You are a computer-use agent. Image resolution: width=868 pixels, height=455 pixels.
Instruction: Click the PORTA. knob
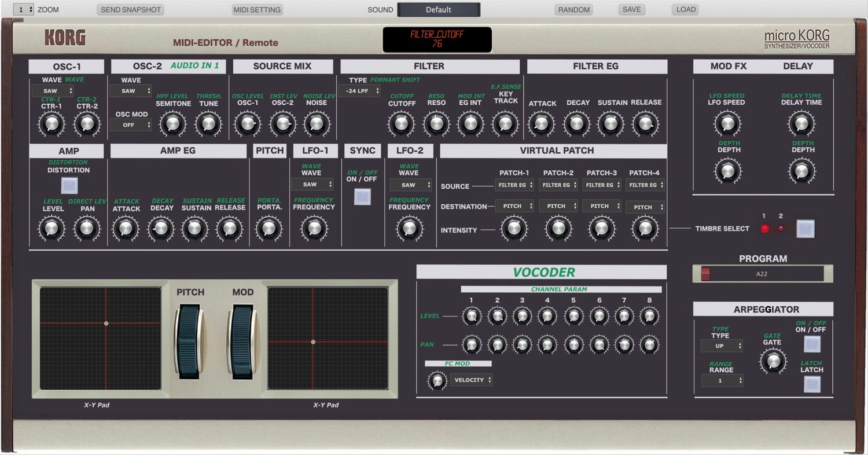coord(269,228)
